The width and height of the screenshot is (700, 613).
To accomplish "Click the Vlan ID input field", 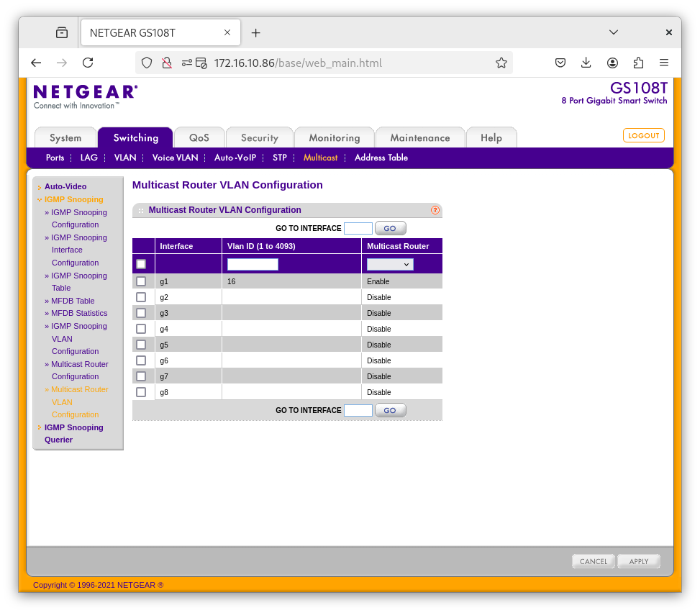I will [253, 264].
